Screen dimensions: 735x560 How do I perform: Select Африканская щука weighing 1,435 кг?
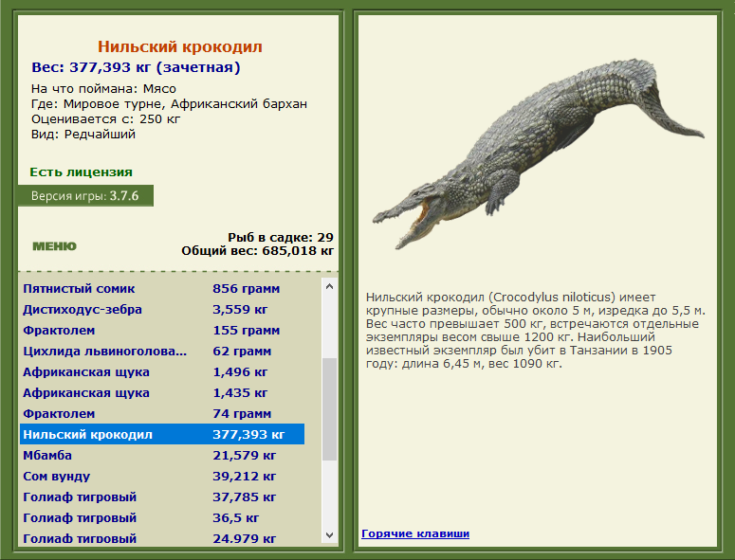pyautogui.click(x=162, y=393)
